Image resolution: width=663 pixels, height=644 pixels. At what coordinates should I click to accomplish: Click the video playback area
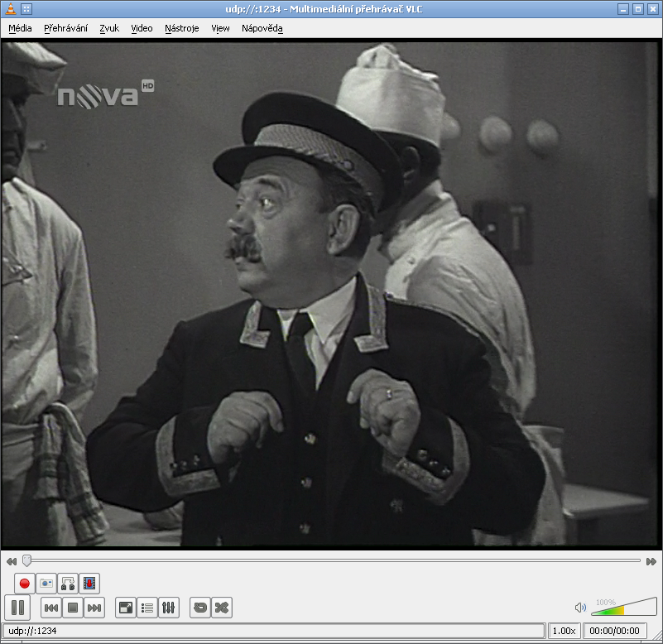(x=329, y=295)
